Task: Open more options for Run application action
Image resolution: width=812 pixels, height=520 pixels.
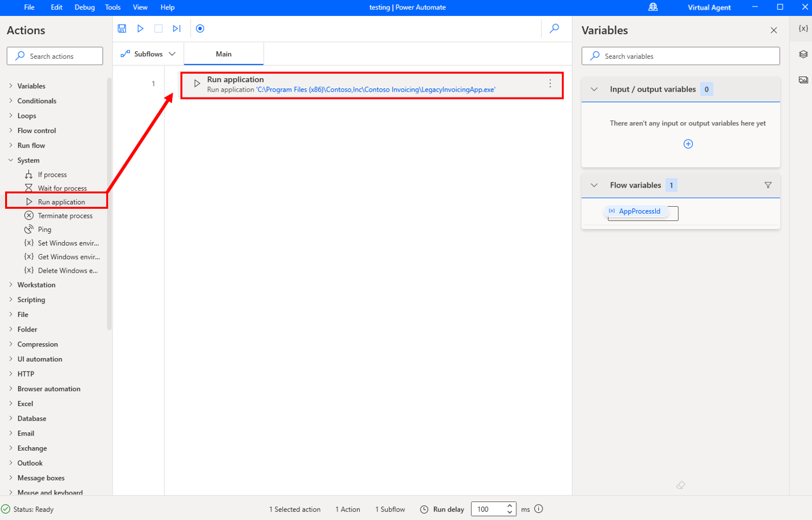Action: 550,84
